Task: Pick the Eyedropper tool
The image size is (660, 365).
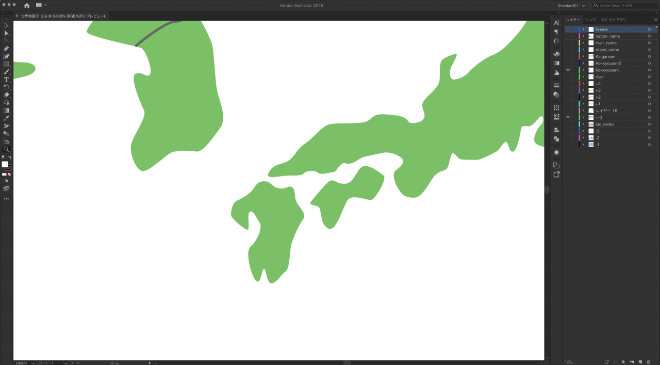Action: click(6, 118)
